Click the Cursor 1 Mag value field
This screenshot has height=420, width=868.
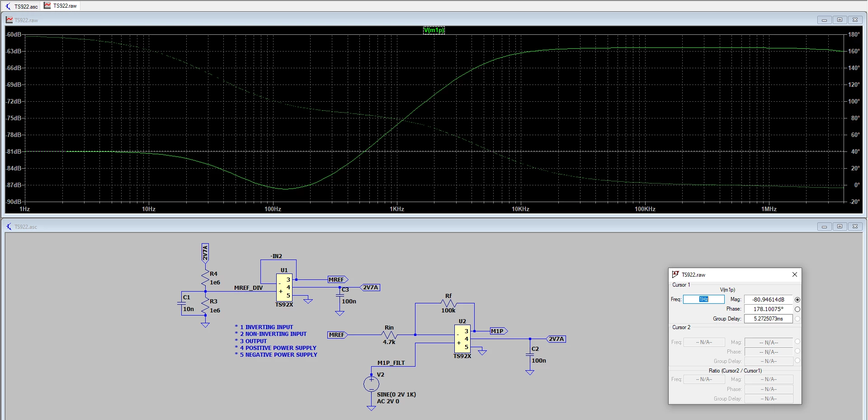click(769, 299)
